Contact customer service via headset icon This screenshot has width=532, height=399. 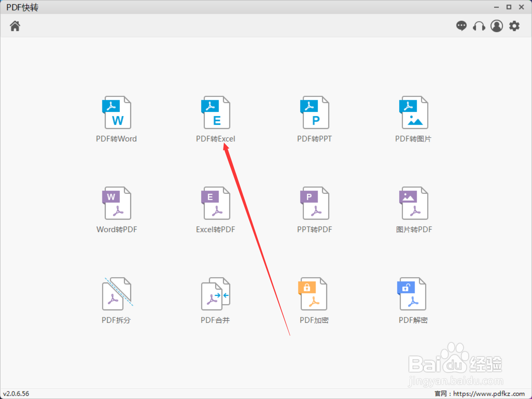479,26
